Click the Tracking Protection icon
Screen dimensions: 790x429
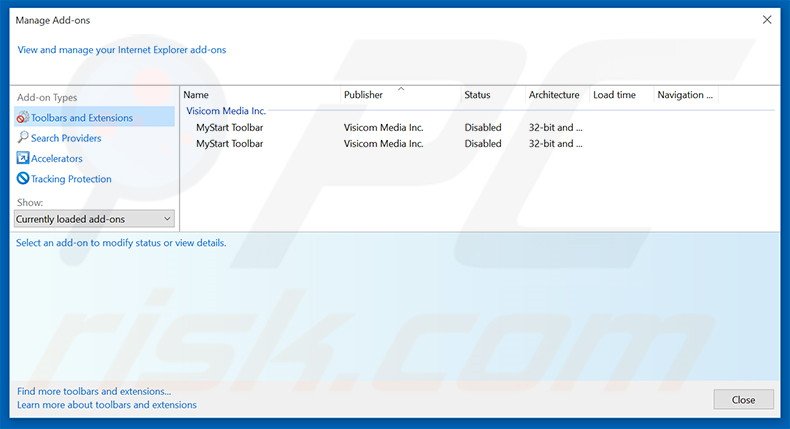[x=23, y=178]
